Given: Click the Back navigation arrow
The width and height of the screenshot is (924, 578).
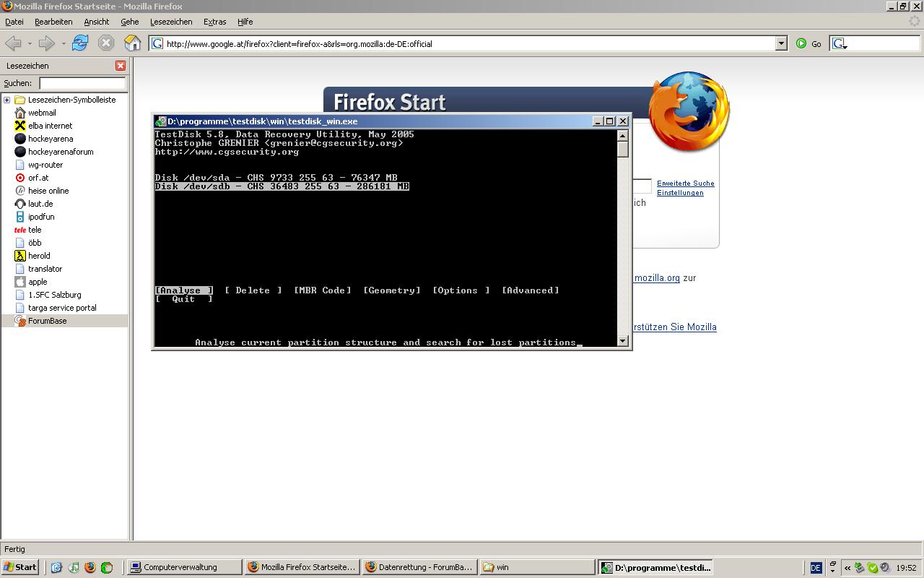Looking at the screenshot, I should [13, 43].
